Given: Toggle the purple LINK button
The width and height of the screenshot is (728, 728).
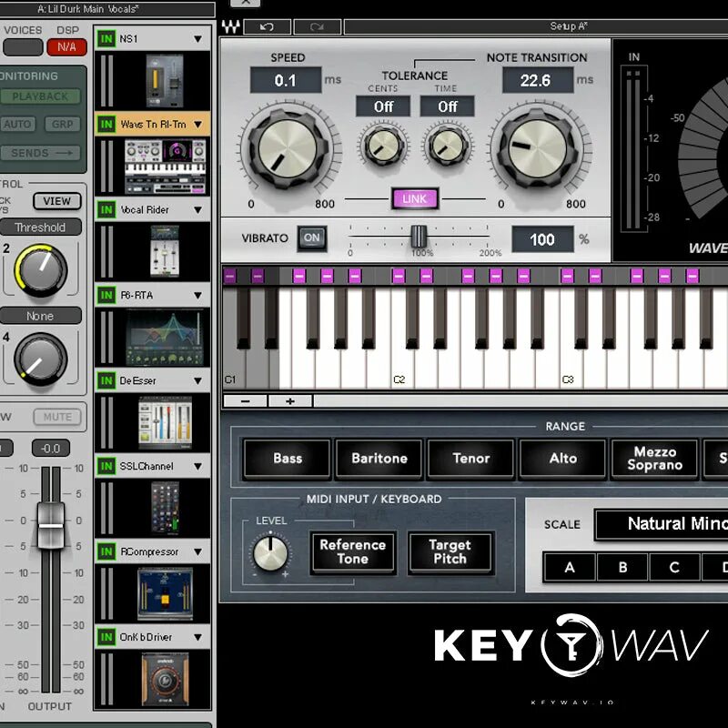Looking at the screenshot, I should click(415, 198).
